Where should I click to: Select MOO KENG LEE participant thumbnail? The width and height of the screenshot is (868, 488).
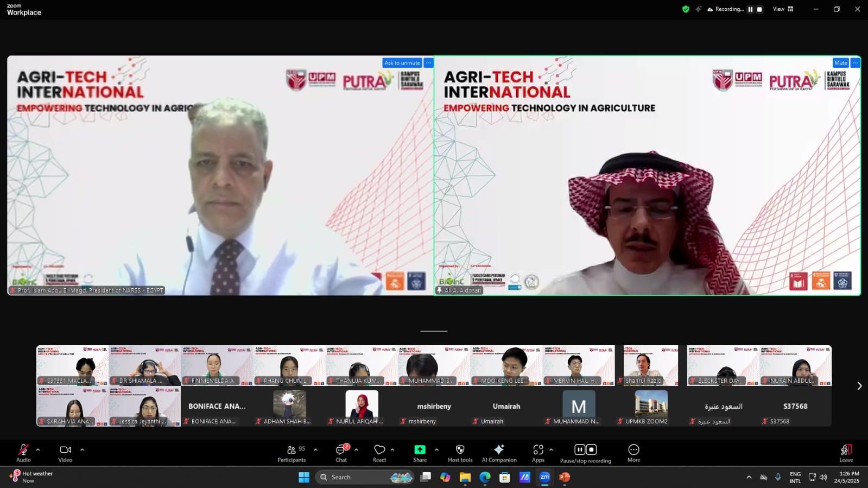pos(506,365)
